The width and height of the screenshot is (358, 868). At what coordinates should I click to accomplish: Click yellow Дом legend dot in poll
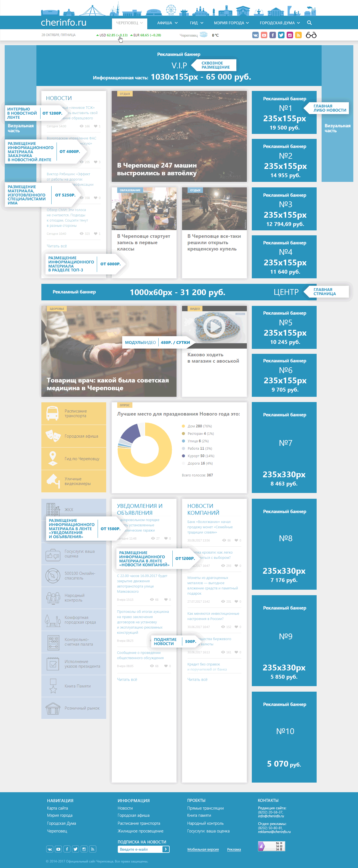(184, 426)
